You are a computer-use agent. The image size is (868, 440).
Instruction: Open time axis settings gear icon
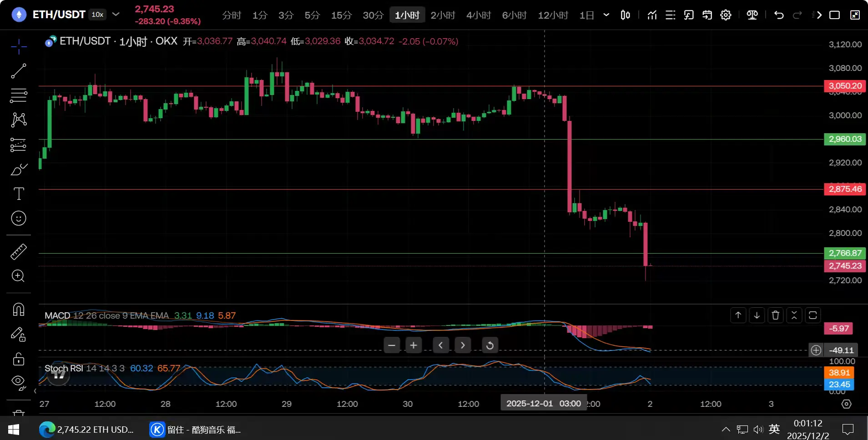pos(846,404)
